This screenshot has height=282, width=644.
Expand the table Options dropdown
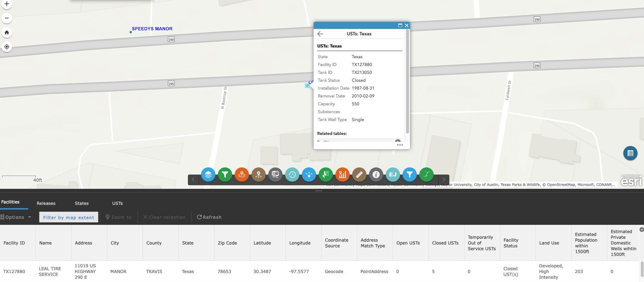pyautogui.click(x=16, y=217)
